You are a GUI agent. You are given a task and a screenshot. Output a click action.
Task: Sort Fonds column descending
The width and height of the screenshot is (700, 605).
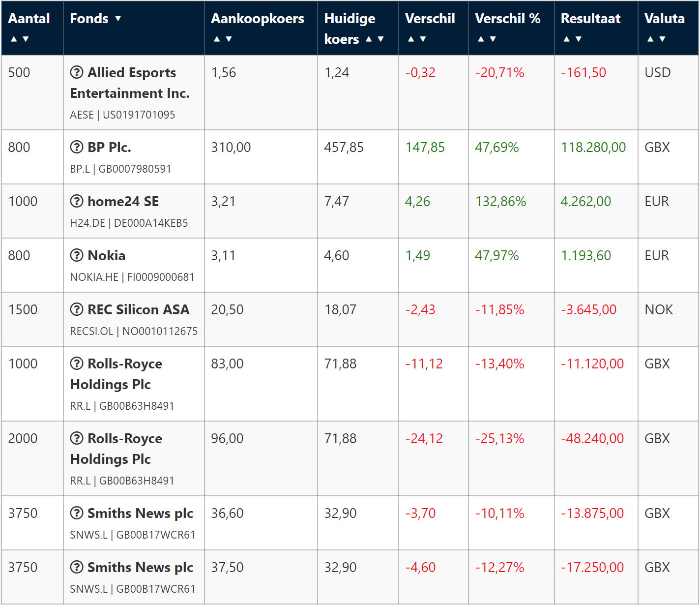[118, 19]
